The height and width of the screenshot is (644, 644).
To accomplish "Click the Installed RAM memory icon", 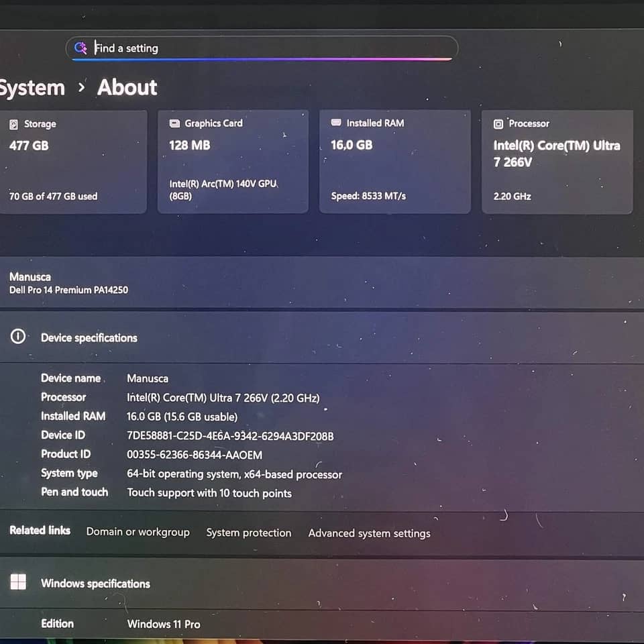I will tap(336, 122).
